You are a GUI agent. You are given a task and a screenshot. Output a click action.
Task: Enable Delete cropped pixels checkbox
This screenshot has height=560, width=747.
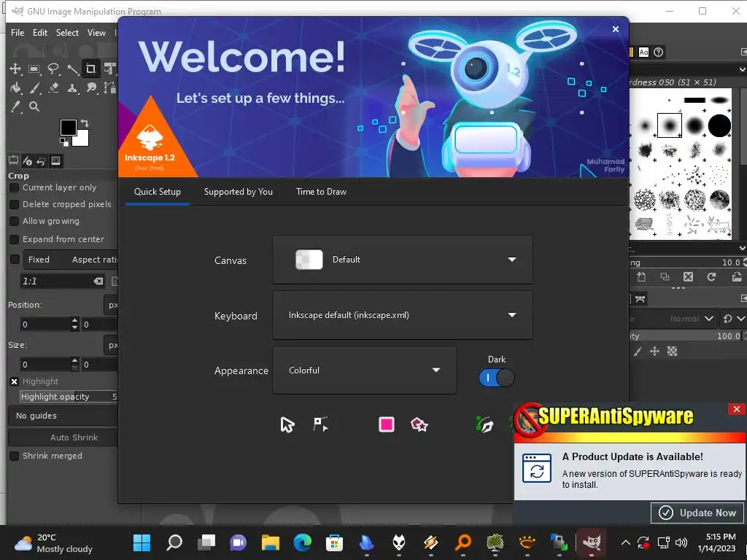point(15,204)
